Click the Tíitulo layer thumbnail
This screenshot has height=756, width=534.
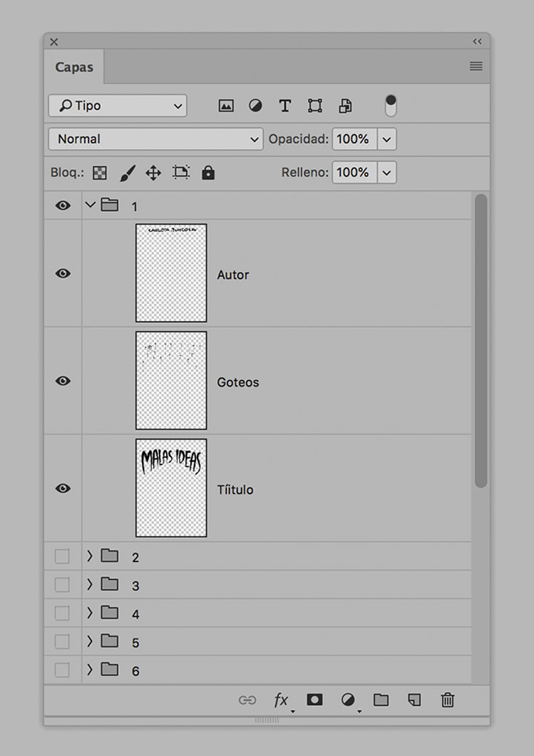pos(170,488)
